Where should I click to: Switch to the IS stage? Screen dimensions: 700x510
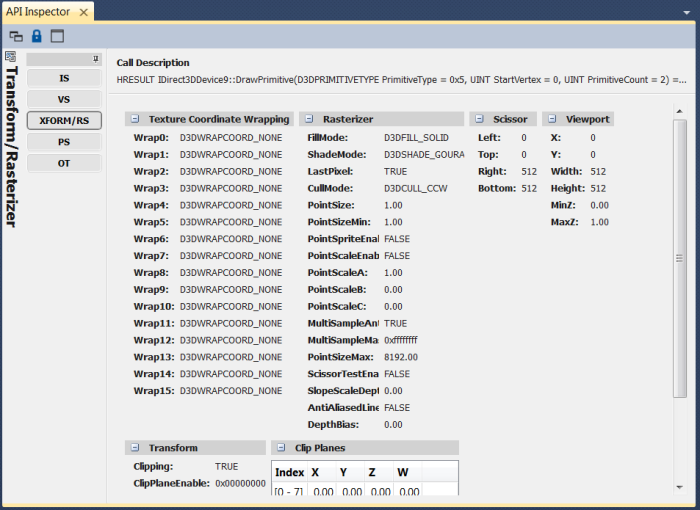64,78
